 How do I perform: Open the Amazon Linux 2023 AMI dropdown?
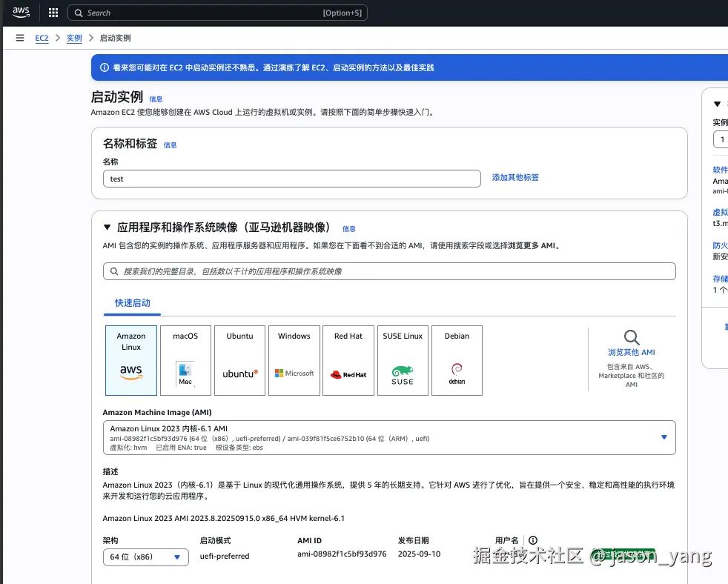click(x=389, y=438)
